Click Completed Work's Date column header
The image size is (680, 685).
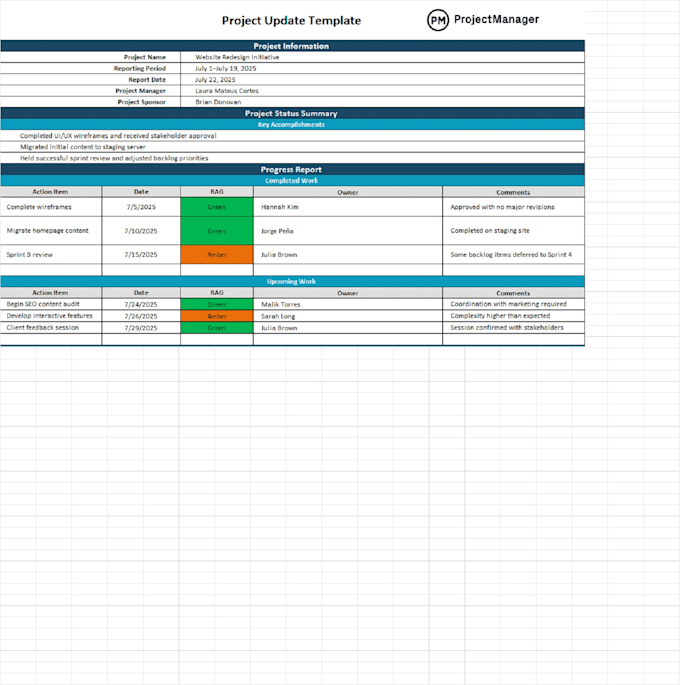coord(141,192)
